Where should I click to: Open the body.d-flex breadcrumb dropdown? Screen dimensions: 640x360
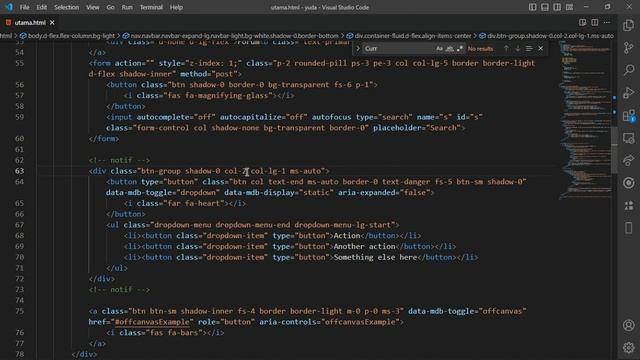tap(67, 36)
